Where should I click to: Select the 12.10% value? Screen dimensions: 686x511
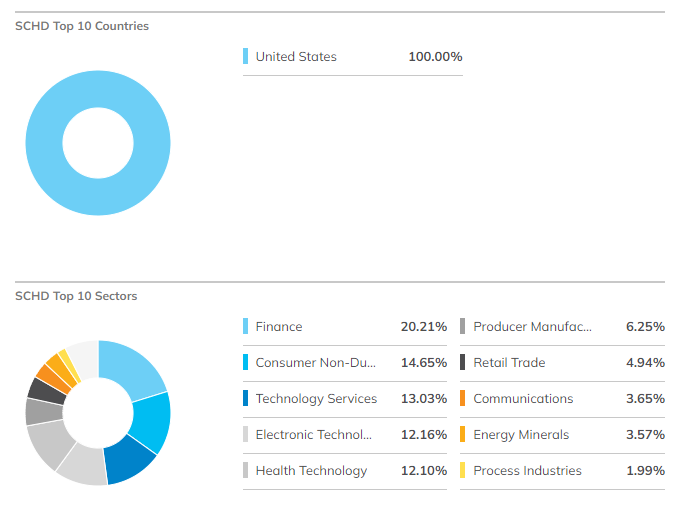tap(424, 470)
